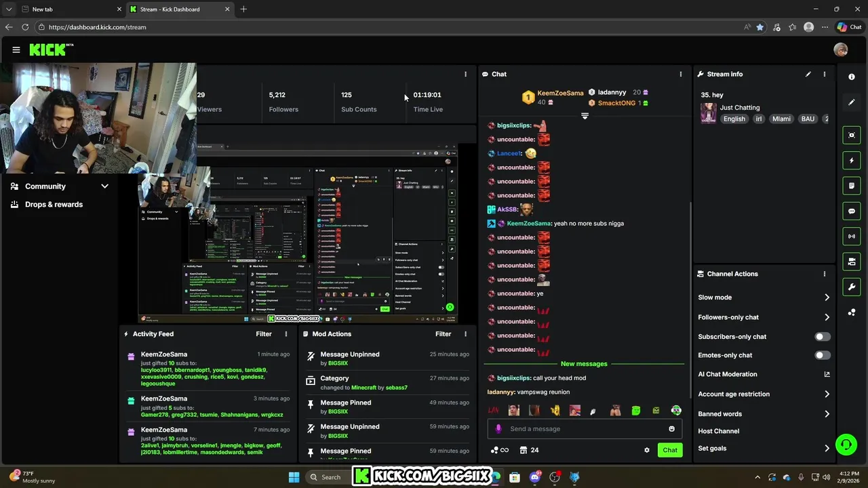
Task: Open chat settings gear icon
Action: click(x=647, y=450)
